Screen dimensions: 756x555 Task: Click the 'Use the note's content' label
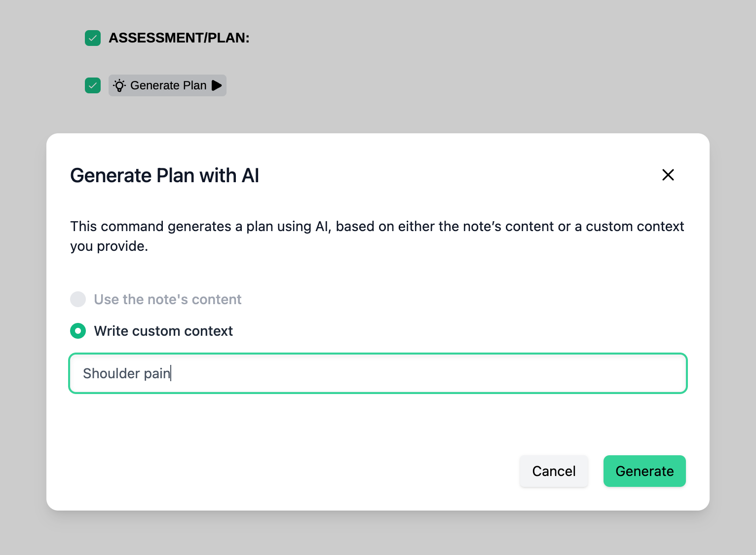pos(168,299)
